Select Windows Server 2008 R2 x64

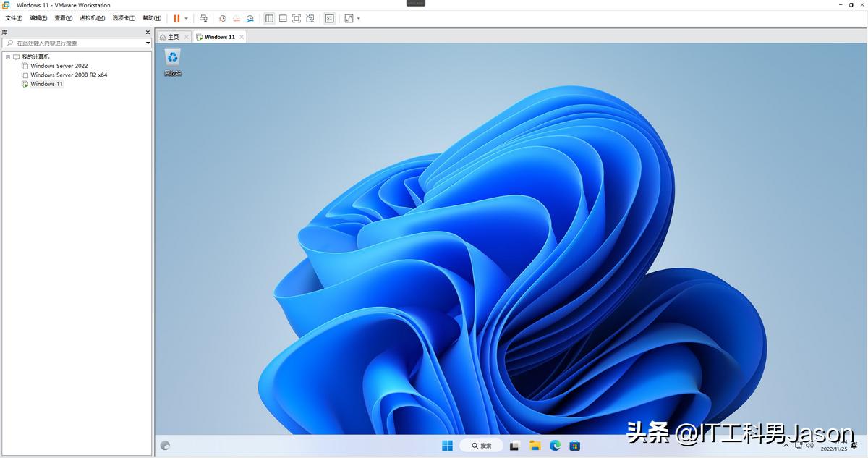tap(69, 75)
